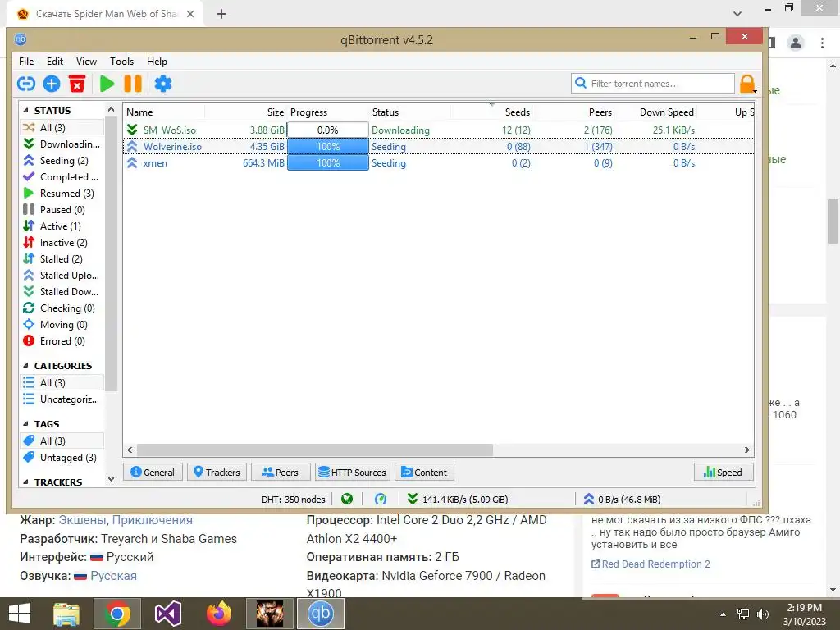Select the Stalled (2) filter

(62, 259)
